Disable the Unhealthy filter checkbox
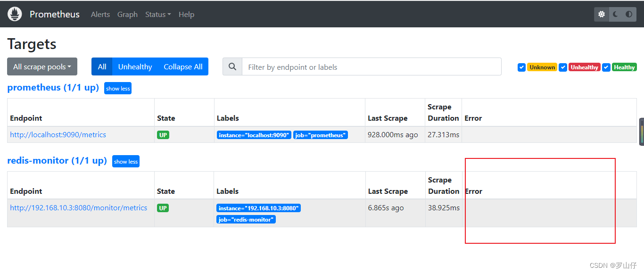Screen dimensions: 644x273 tap(563, 67)
